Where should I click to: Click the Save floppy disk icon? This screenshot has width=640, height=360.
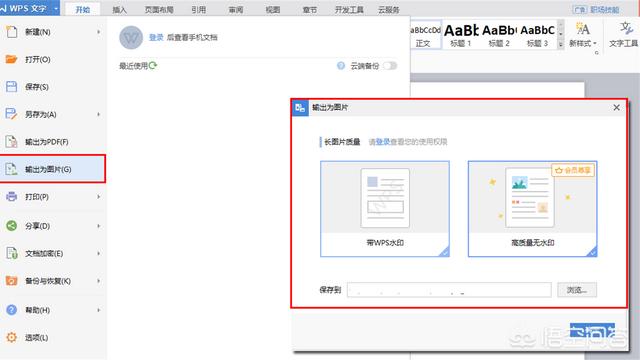point(11,87)
